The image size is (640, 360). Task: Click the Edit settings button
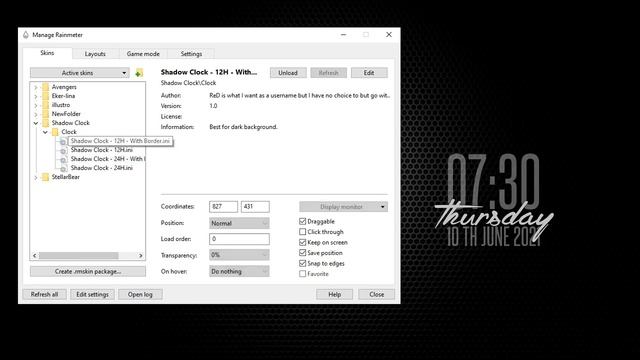pyautogui.click(x=92, y=294)
